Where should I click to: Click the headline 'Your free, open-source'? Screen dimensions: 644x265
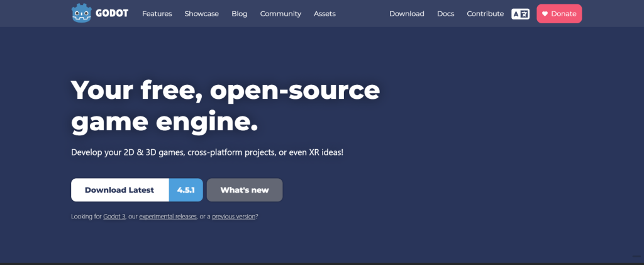(x=226, y=90)
